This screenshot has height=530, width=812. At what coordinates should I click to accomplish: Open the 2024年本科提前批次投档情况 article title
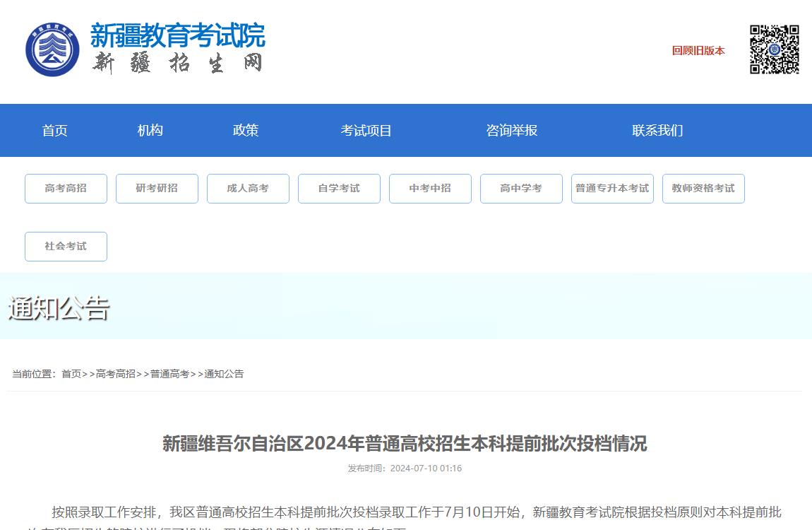click(x=406, y=446)
